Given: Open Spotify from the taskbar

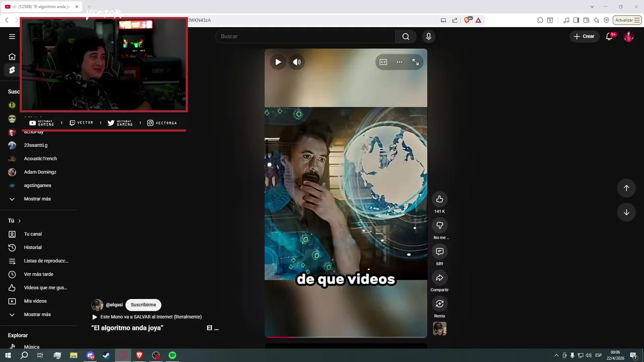Looking at the screenshot, I should 172,355.
